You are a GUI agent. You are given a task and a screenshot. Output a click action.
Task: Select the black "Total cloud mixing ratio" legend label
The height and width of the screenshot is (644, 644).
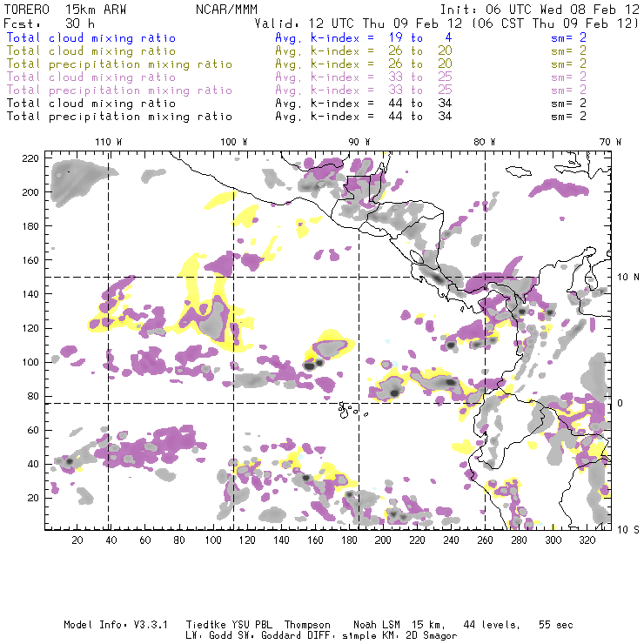click(x=91, y=104)
